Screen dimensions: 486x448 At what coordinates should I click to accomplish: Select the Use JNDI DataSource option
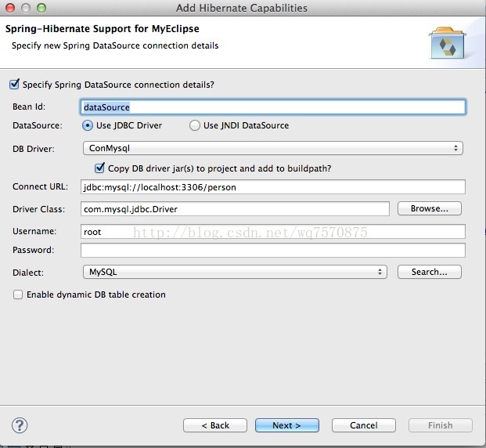pos(195,125)
